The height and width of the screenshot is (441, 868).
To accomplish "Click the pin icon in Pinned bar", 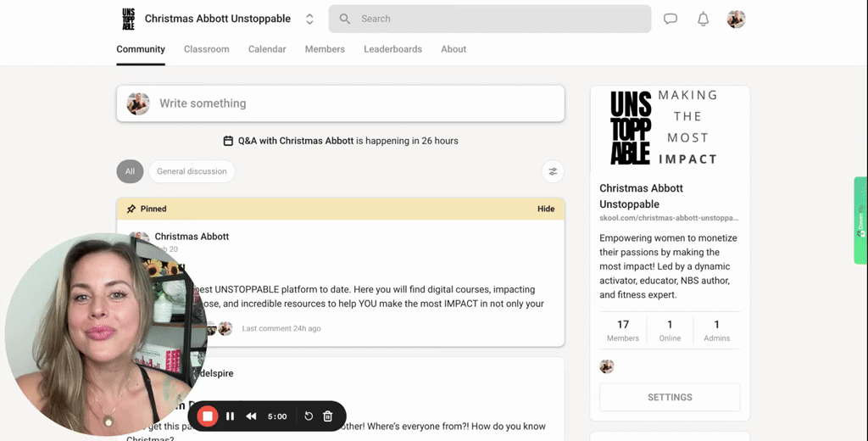I will coord(131,209).
